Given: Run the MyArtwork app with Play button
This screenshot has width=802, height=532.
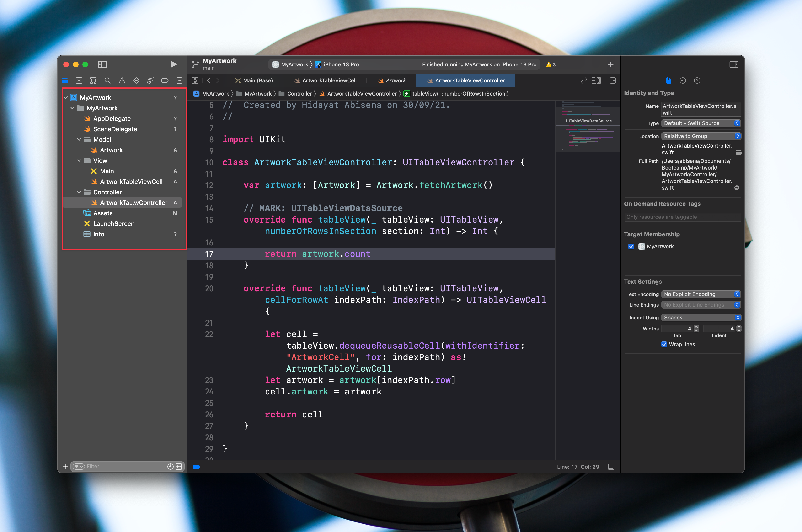Looking at the screenshot, I should 173,64.
